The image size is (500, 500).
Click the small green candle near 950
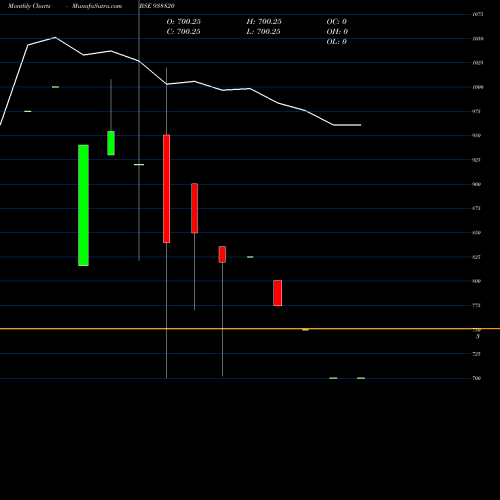[111, 143]
